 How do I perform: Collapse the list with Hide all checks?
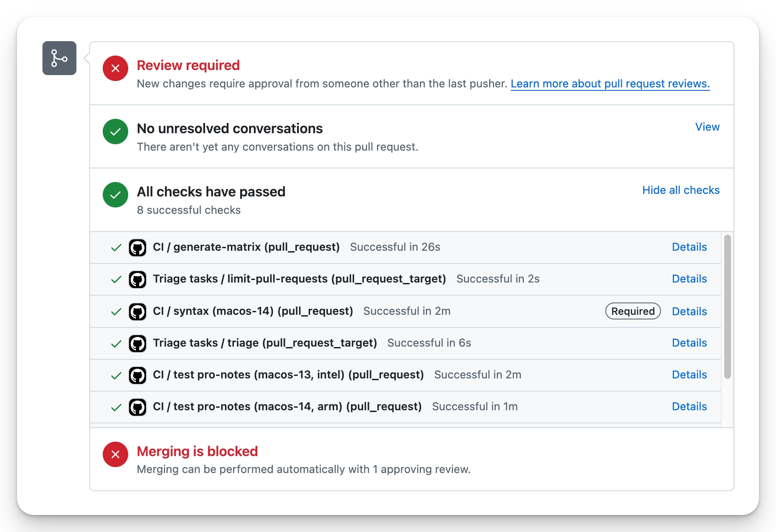point(680,190)
